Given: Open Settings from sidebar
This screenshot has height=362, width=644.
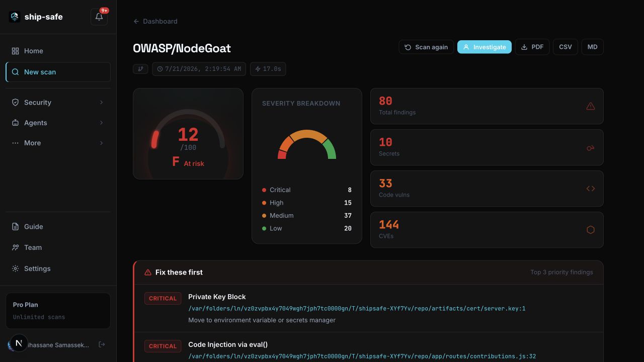Looking at the screenshot, I should click(58, 268).
